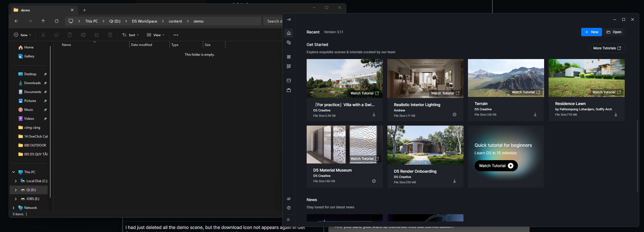Click the help question mark icon
The image size is (644, 232).
click(289, 208)
